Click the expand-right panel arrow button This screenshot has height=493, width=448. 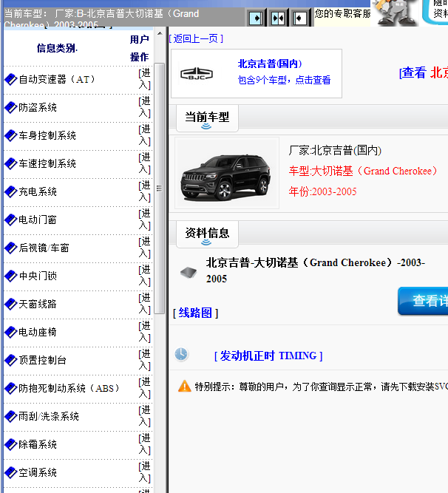(256, 18)
